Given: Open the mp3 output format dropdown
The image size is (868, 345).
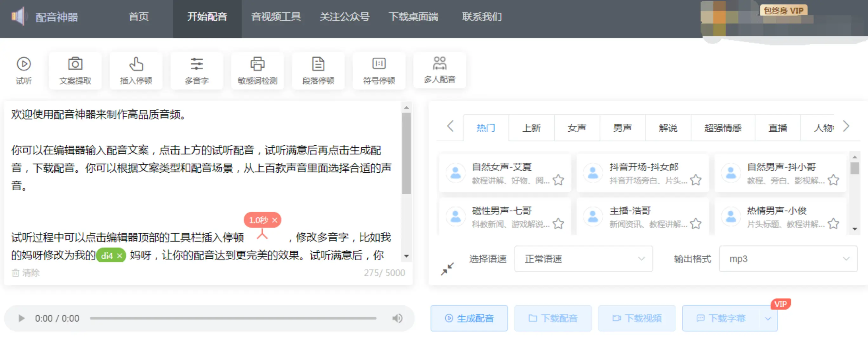Looking at the screenshot, I should pos(788,259).
